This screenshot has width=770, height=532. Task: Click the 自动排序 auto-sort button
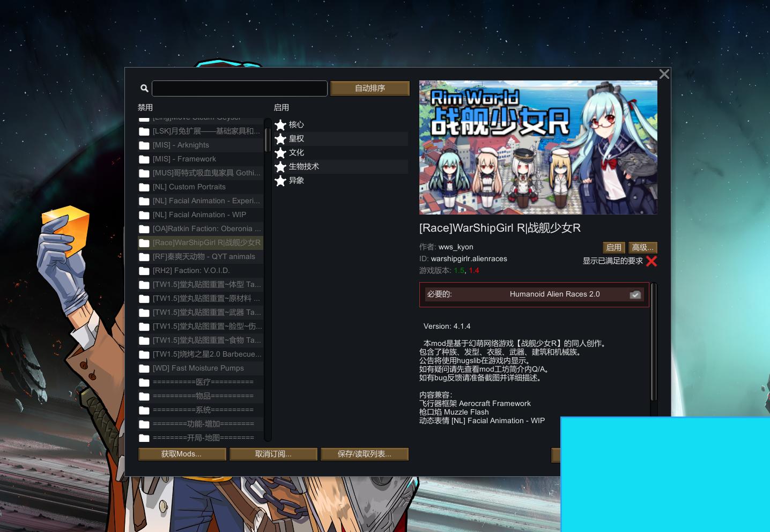[x=370, y=88]
